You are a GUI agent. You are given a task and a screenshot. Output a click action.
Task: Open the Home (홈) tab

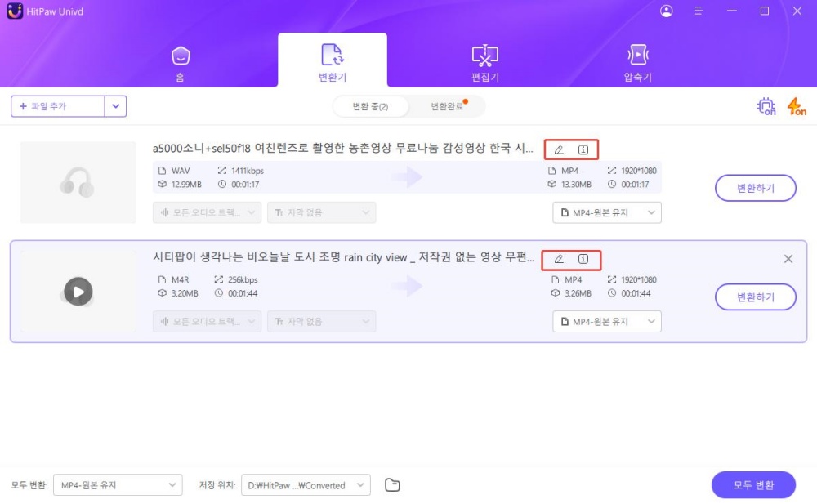coord(181,64)
